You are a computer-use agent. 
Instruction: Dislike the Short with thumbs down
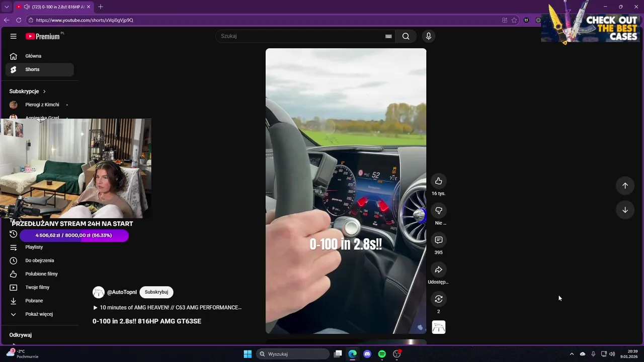439,211
